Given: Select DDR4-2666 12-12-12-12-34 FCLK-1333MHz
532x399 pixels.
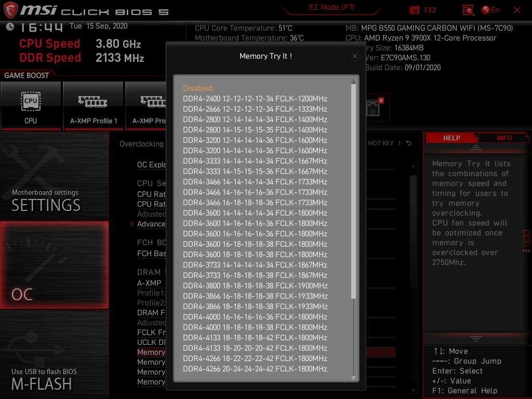Looking at the screenshot, I should coord(255,109).
